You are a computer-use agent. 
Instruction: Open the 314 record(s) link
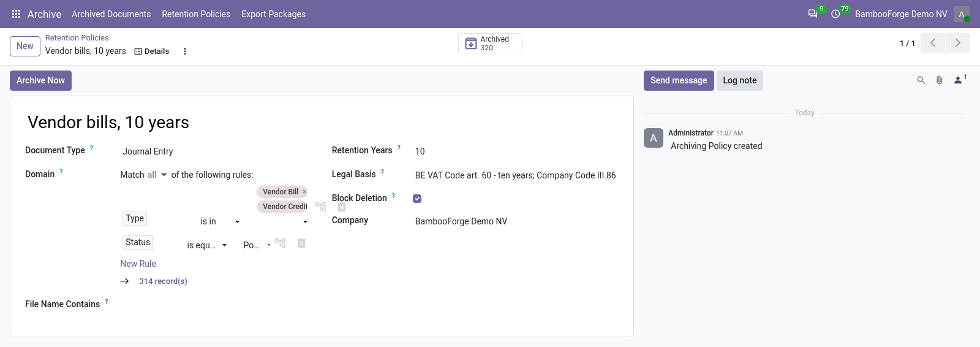(x=163, y=281)
